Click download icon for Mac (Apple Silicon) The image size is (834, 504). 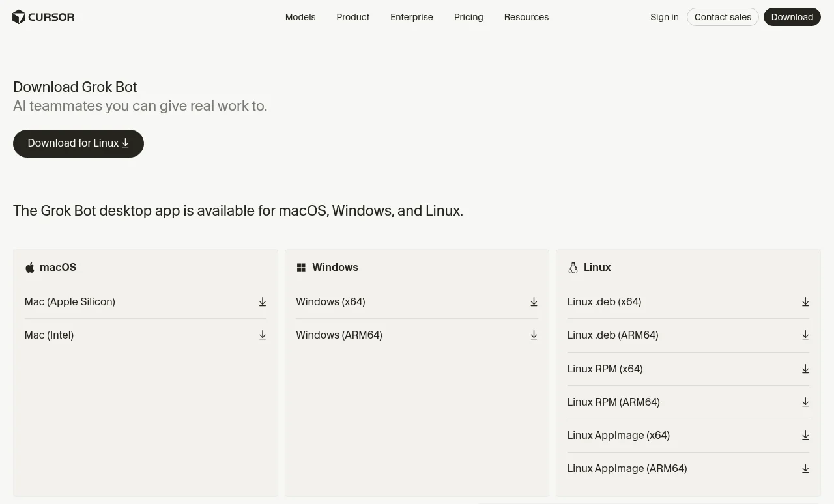(x=263, y=302)
